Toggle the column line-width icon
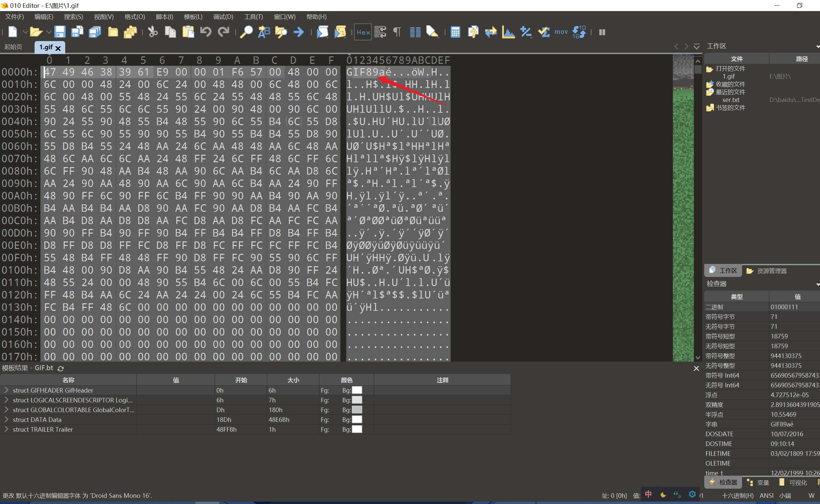The image size is (820, 504). (415, 32)
